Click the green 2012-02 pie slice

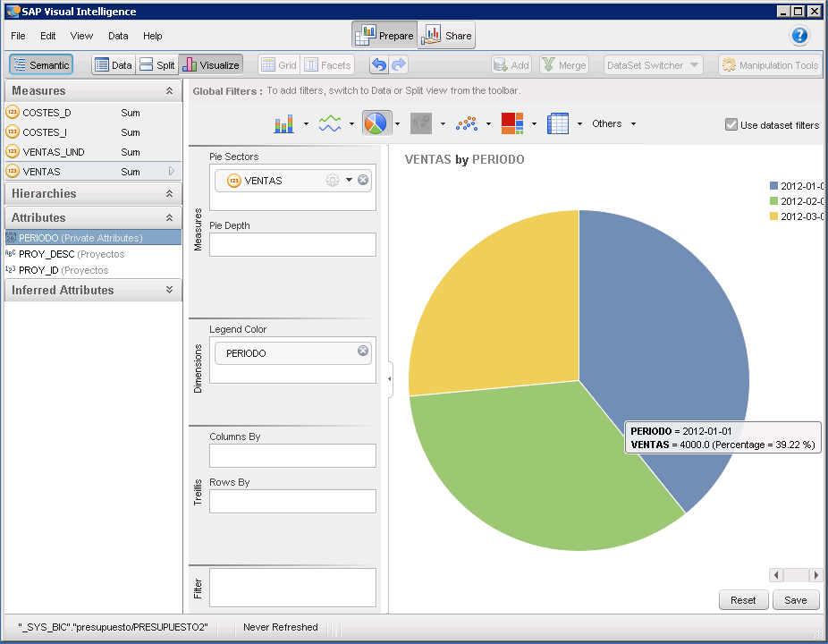click(528, 474)
